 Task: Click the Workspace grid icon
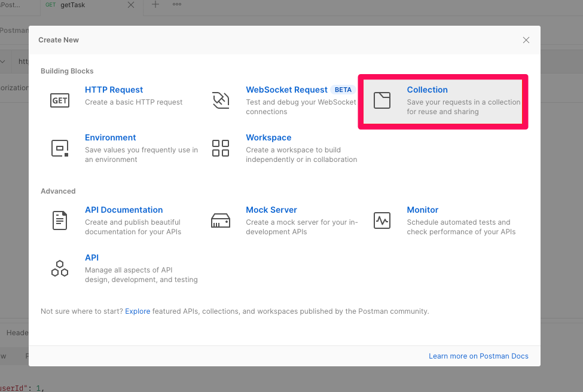coord(221,148)
